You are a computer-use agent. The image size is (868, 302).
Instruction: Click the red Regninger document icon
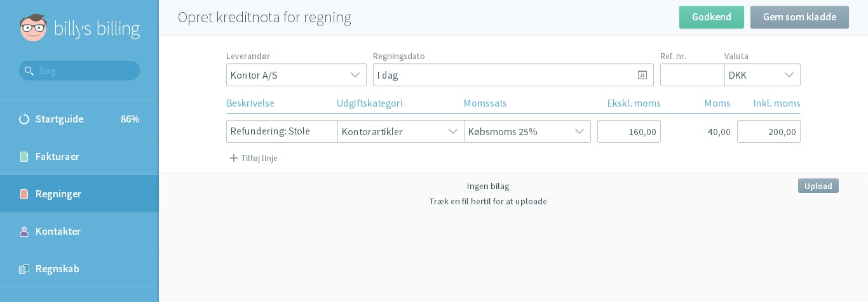coord(24,194)
